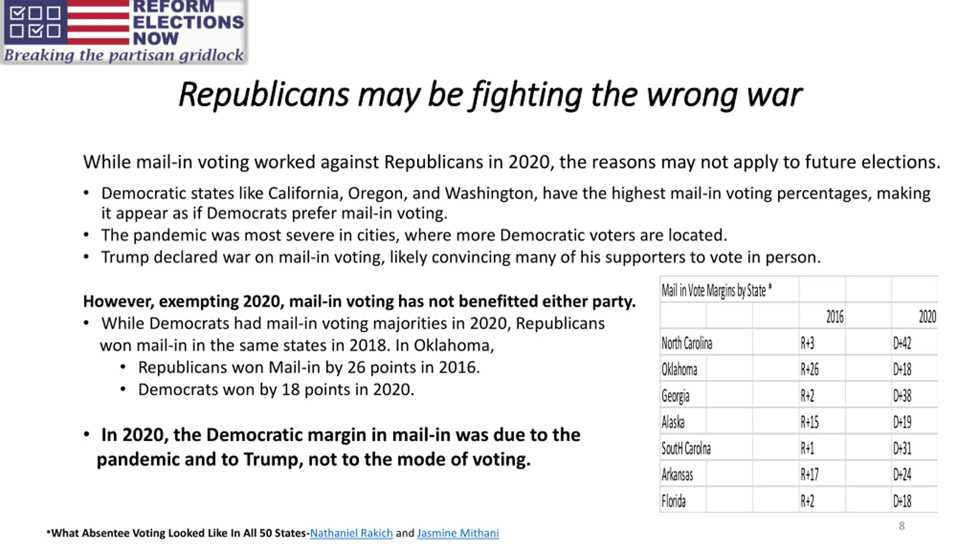
Task: Click the Breaking the partisan gridlock tagline
Action: 124,55
